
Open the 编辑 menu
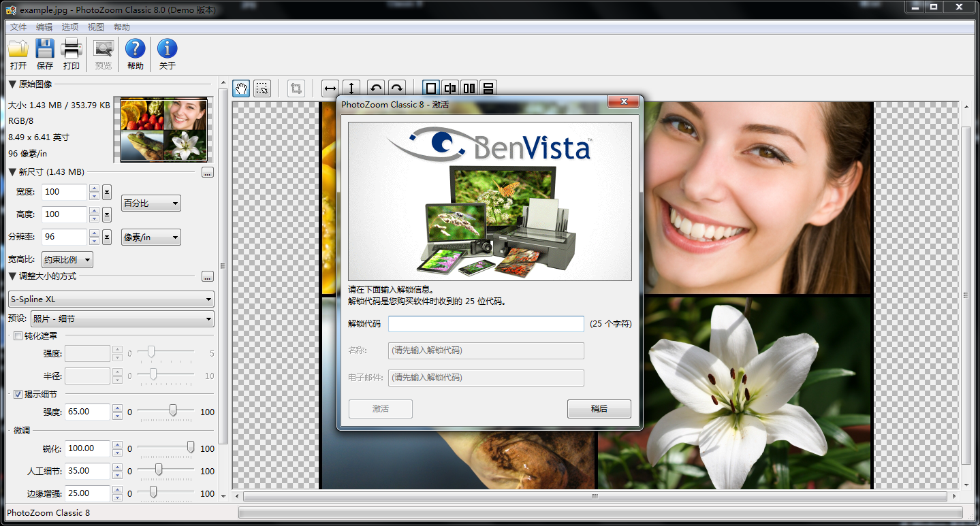44,27
